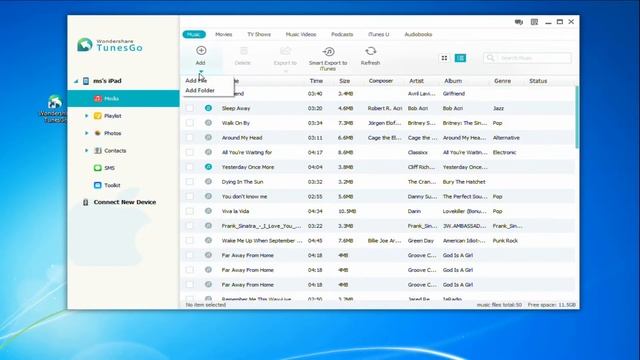
Task: Choose Add File from dropdown
Action: (x=196, y=81)
